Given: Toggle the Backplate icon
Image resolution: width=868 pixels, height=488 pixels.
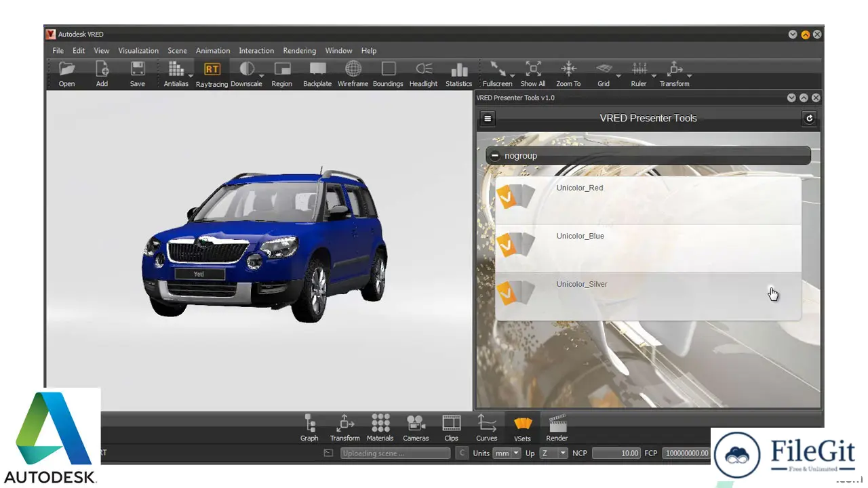Looking at the screenshot, I should click(317, 68).
